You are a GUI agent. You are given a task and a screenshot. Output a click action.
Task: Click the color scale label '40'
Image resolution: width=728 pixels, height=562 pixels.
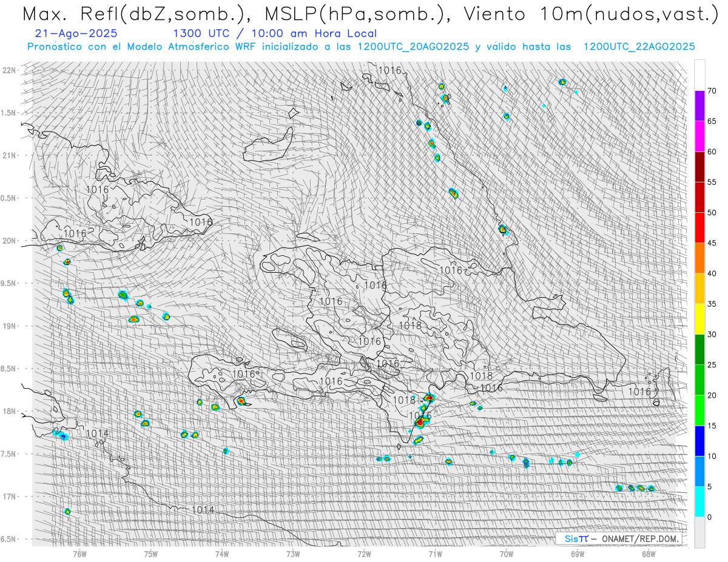[x=712, y=273]
